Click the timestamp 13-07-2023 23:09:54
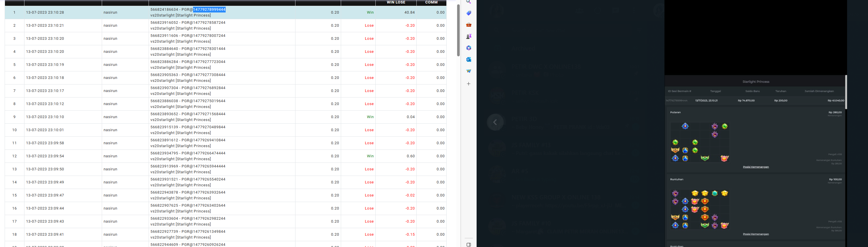This screenshot has width=868, height=247. (45, 156)
